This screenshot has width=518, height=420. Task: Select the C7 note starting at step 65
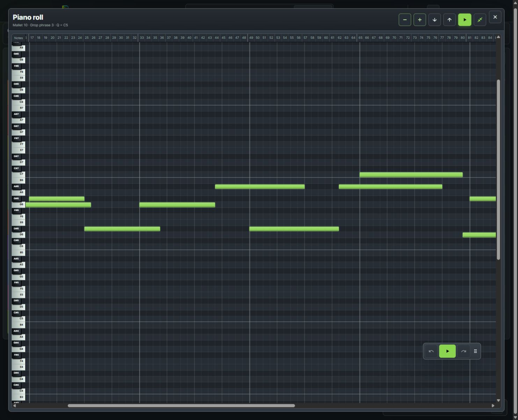point(411,174)
